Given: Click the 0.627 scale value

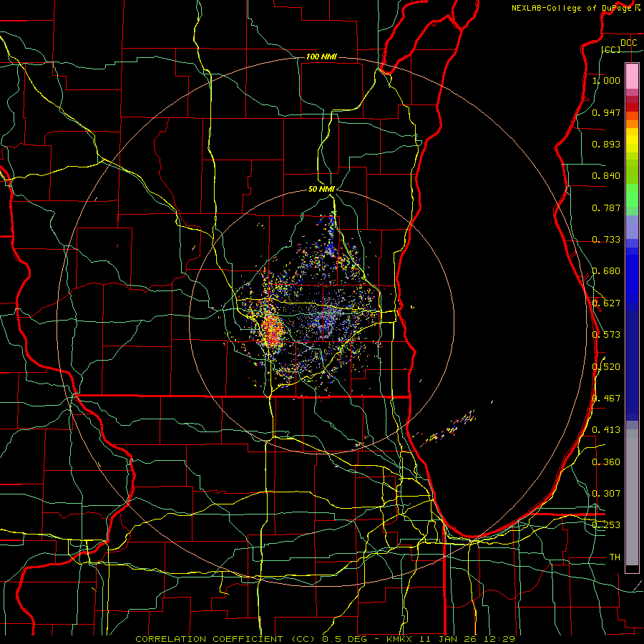Looking at the screenshot, I should coord(606,303).
